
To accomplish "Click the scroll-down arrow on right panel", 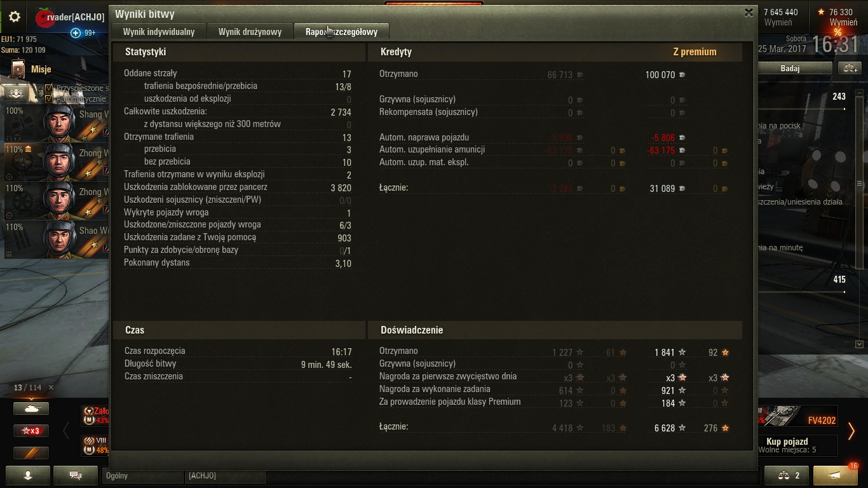I will tap(859, 344).
